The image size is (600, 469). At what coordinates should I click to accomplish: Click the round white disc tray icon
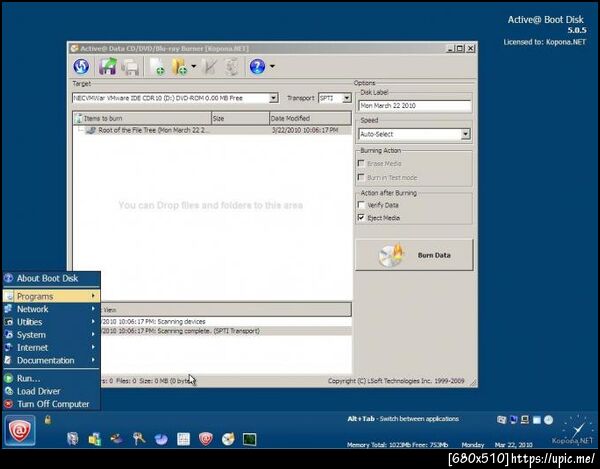(549, 420)
